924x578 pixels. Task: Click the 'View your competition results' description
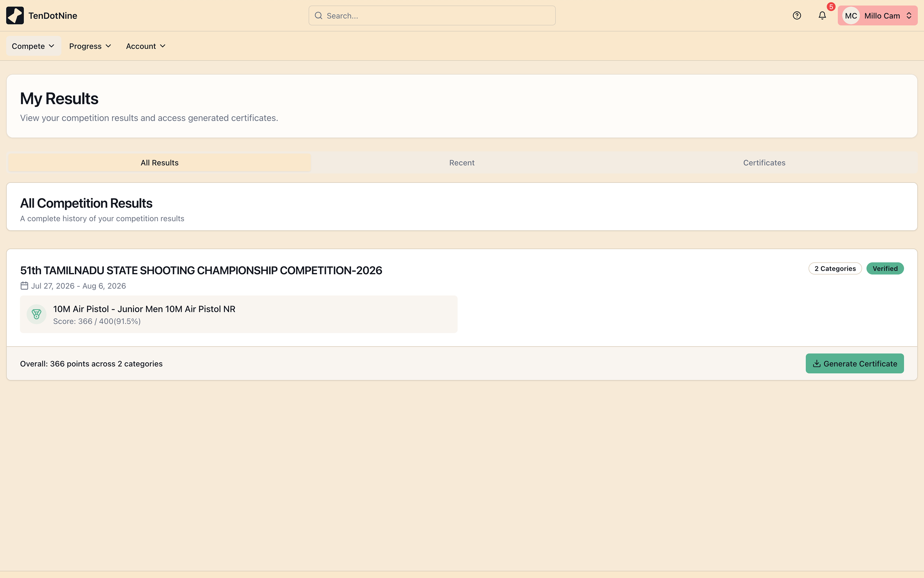tap(149, 118)
